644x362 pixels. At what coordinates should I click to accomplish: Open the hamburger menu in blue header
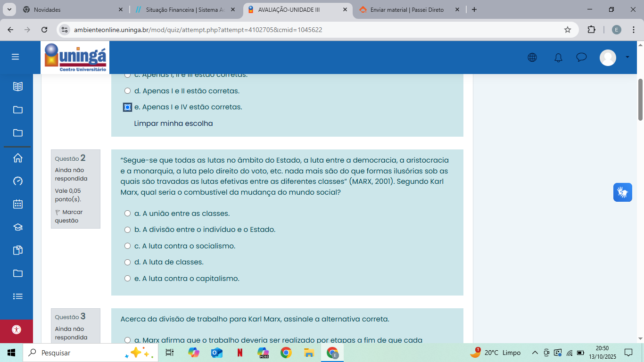(x=16, y=57)
